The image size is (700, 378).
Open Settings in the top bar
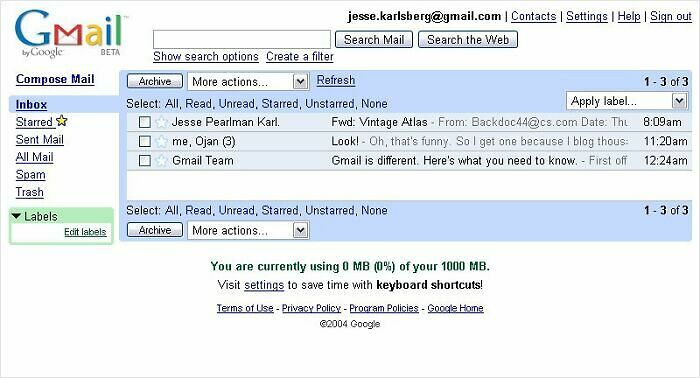[587, 17]
